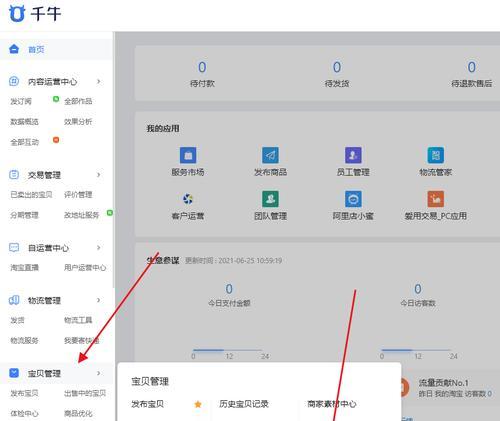Expand the 物流管理 chevron
The width and height of the screenshot is (500, 421).
pos(98,300)
